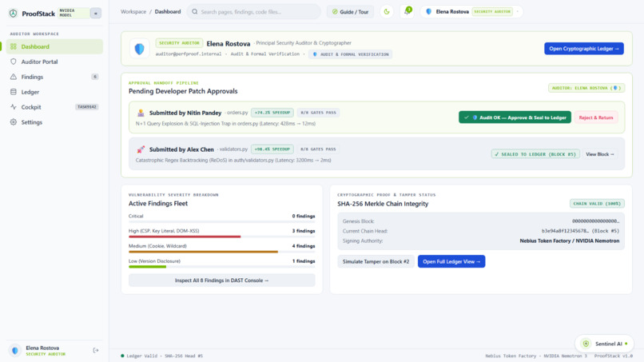
Task: Click the Medium severity orange progress bar
Action: click(x=203, y=252)
